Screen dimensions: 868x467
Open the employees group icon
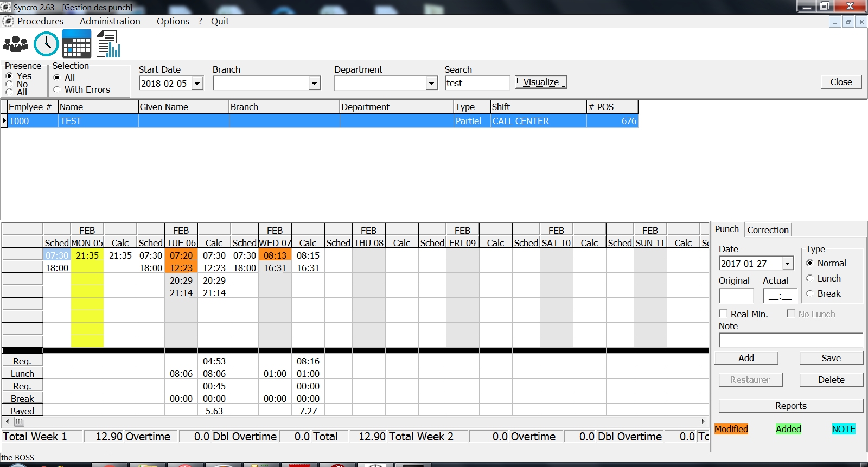16,44
